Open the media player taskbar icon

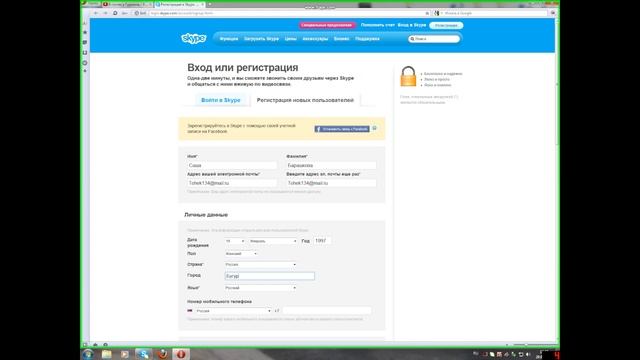point(125,354)
